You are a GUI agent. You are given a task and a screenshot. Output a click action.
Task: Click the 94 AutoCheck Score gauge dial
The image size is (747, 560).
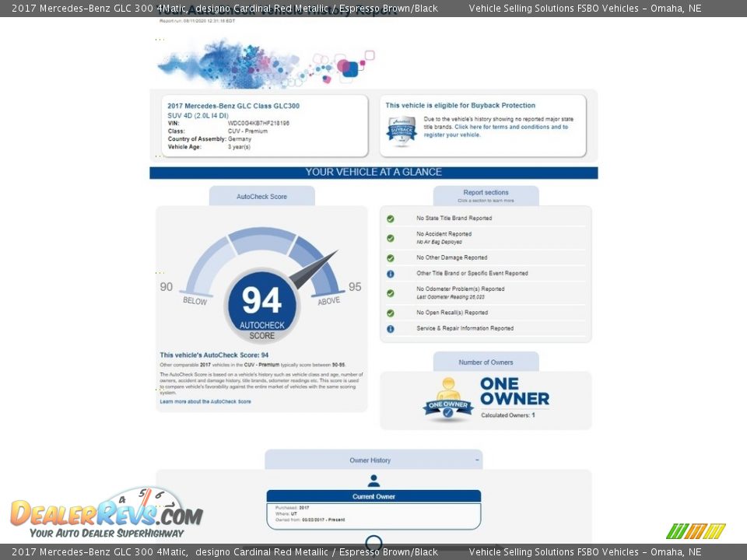[x=262, y=305]
